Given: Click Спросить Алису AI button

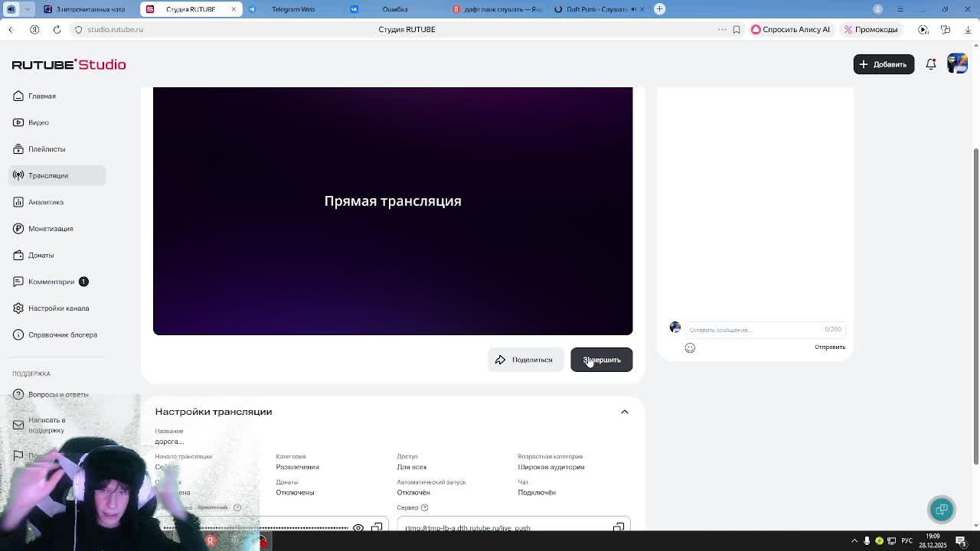Looking at the screenshot, I should [791, 29].
